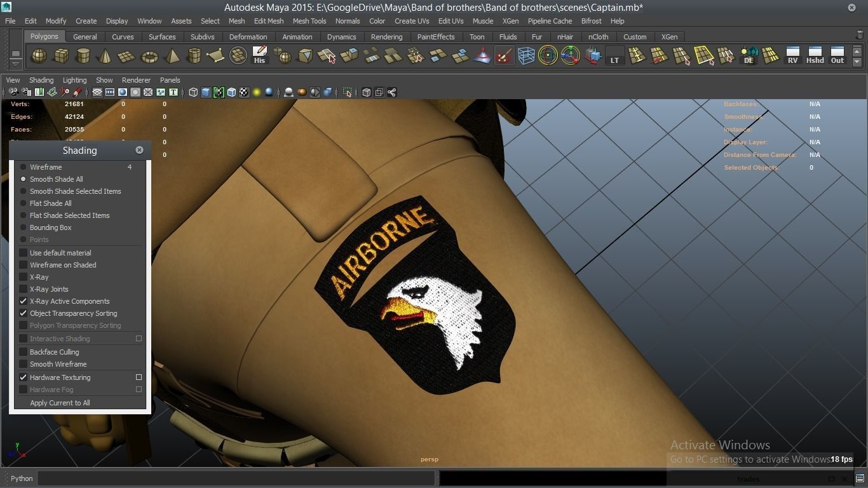Viewport: 868px width, 488px height.
Task: Toggle the Python script language label
Action: (22, 478)
